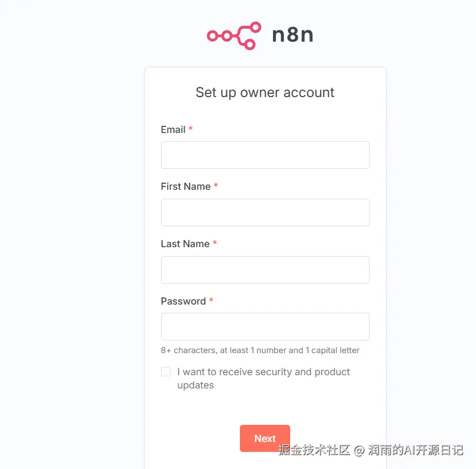This screenshot has width=476, height=469.
Task: Click the n8n wordmark text
Action: pos(293,35)
